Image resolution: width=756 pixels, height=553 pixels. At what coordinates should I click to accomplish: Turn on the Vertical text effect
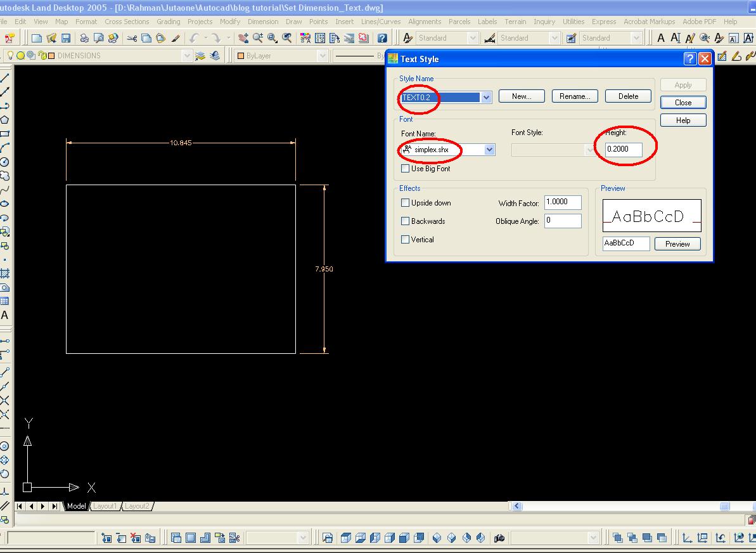point(405,240)
